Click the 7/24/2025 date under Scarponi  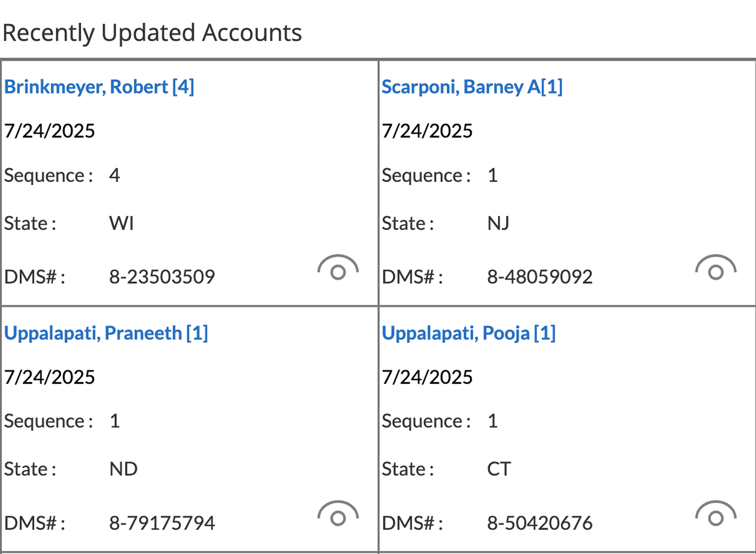click(427, 131)
